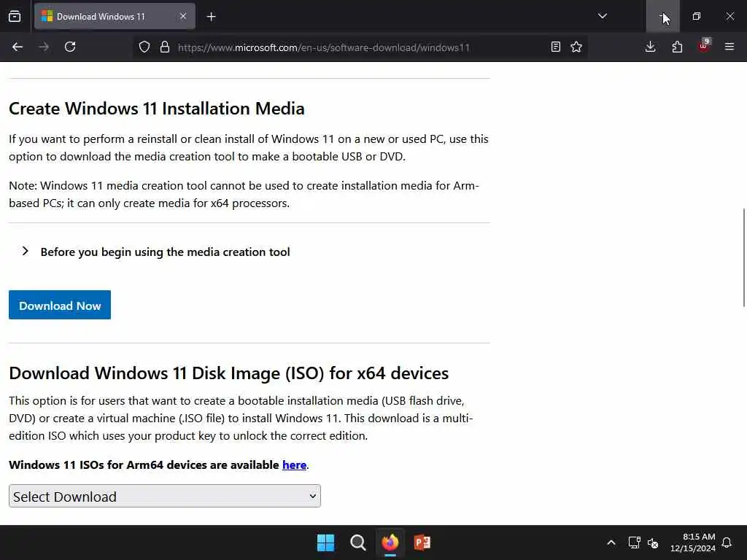Click the Download Now button

(60, 305)
